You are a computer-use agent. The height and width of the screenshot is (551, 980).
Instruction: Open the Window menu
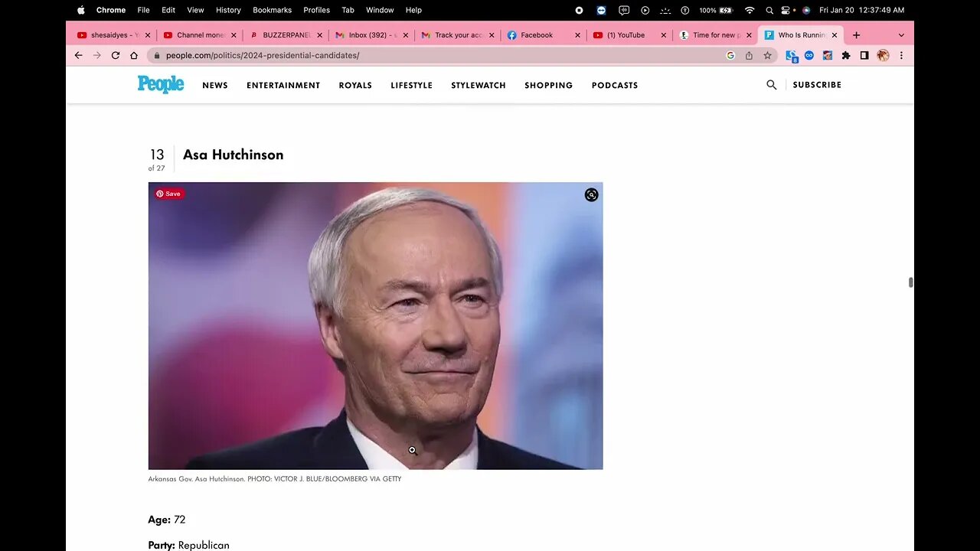click(x=380, y=10)
